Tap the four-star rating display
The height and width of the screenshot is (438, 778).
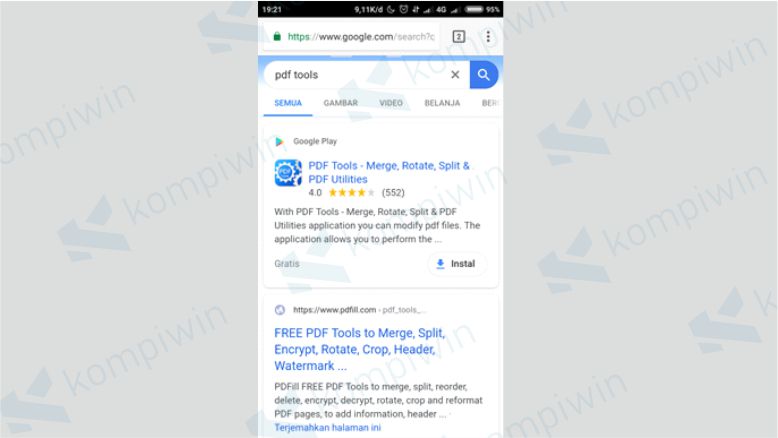pos(351,192)
